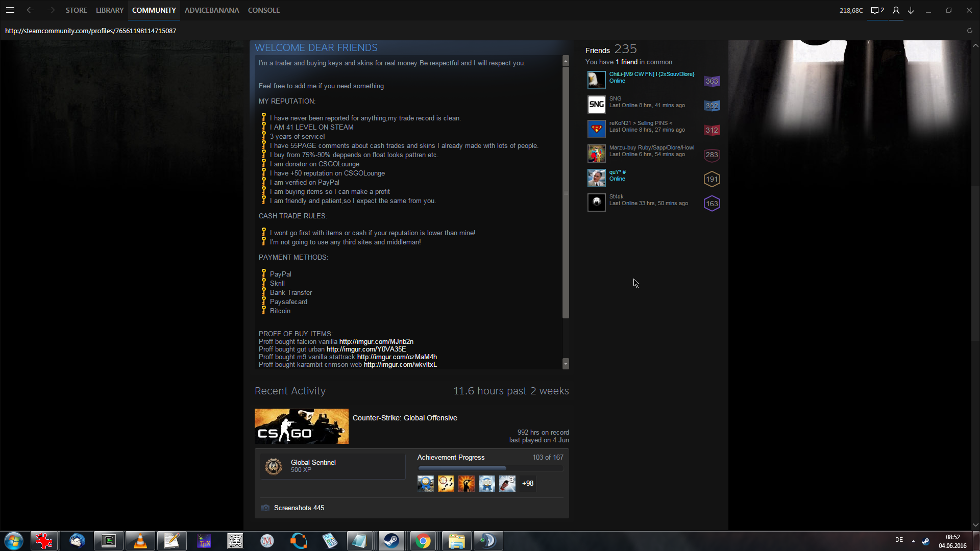Open the LIBRARY tab
980x551 pixels.
click(x=110, y=10)
